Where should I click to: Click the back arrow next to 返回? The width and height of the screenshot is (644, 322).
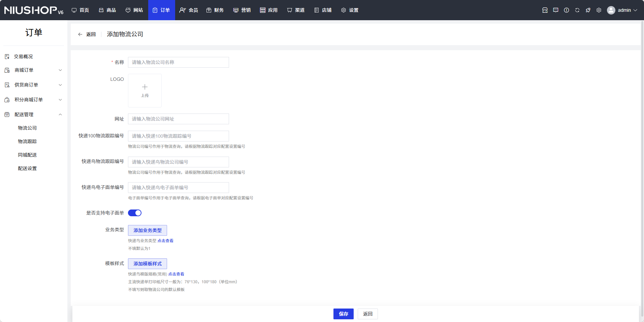[80, 34]
